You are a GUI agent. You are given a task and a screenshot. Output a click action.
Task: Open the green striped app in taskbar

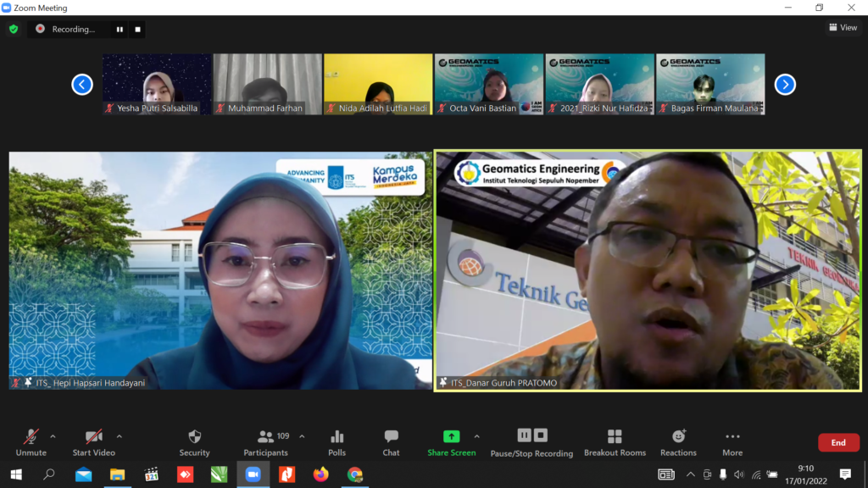(x=220, y=474)
